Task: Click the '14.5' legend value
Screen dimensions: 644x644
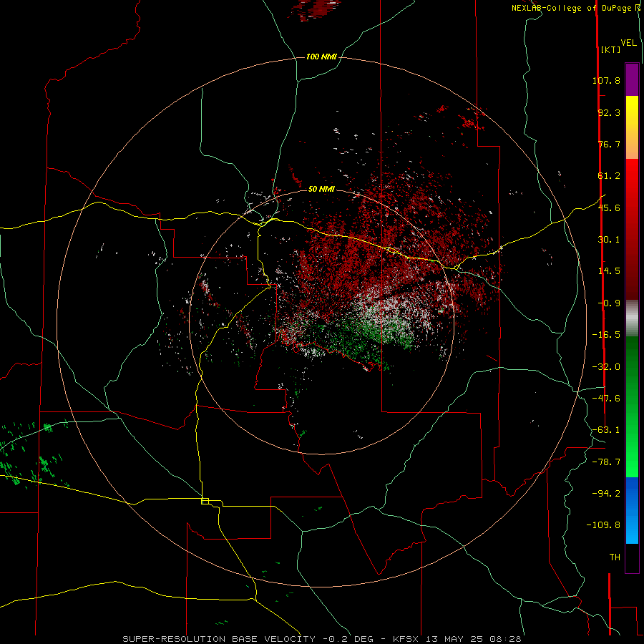Action: pyautogui.click(x=609, y=271)
